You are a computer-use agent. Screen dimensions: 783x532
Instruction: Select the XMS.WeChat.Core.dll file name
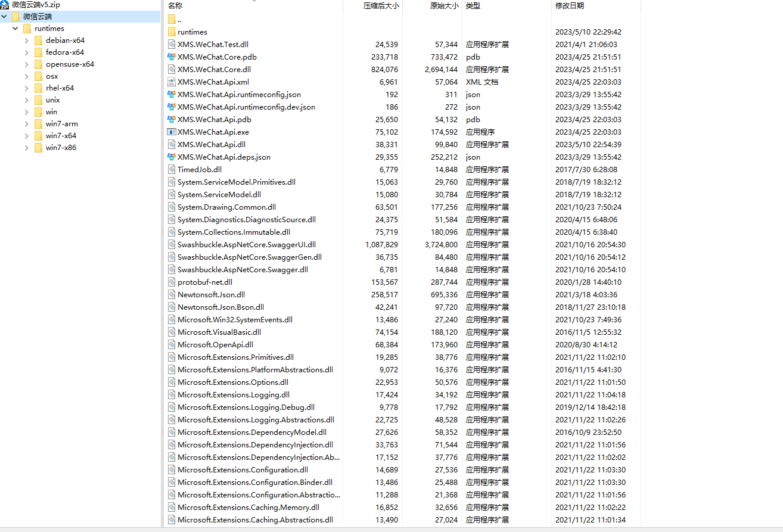214,70
